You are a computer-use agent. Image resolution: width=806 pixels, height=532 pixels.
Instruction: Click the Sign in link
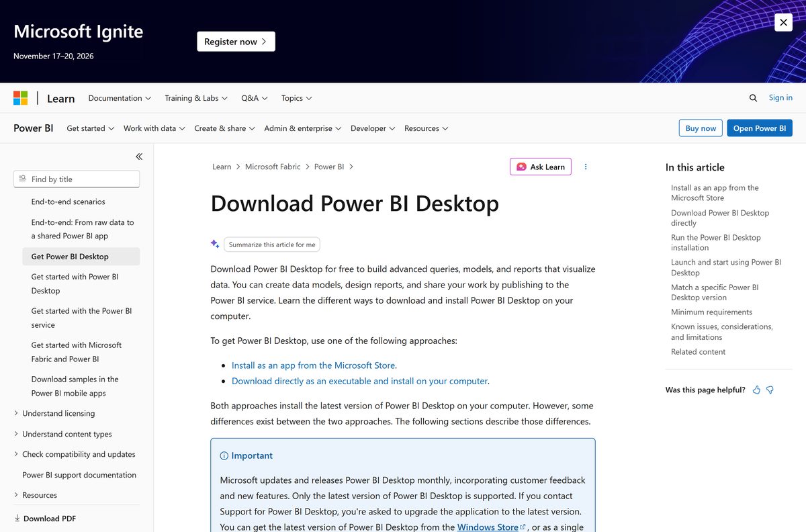tap(780, 97)
